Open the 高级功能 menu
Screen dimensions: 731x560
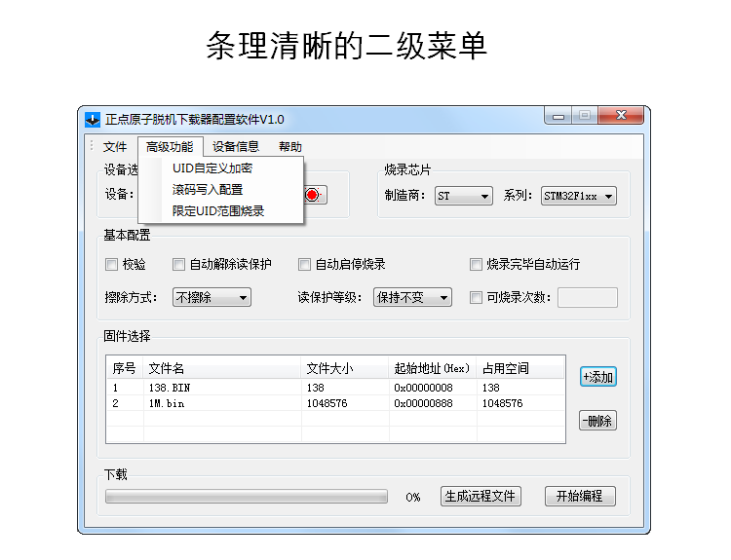click(170, 147)
